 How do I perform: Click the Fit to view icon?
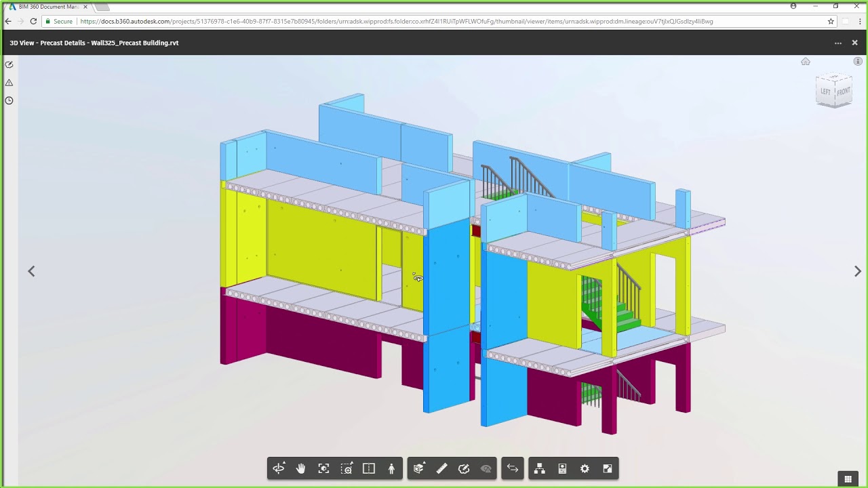pyautogui.click(x=323, y=468)
